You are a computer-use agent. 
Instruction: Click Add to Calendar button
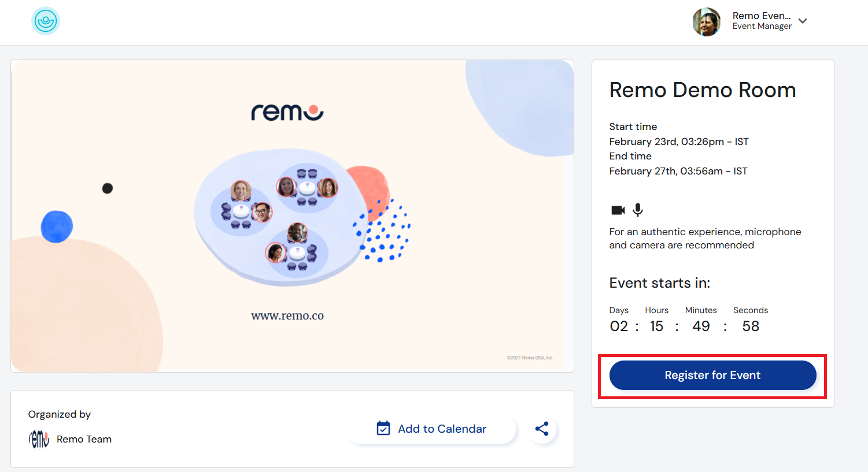(431, 429)
